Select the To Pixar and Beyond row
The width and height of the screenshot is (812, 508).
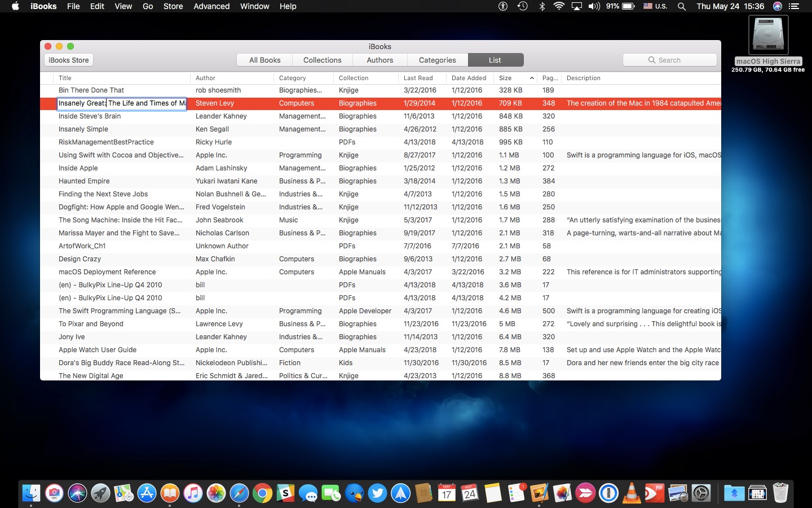pos(381,324)
